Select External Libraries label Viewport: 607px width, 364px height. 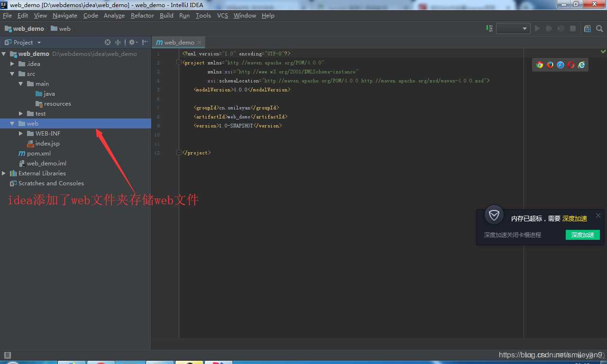(42, 173)
